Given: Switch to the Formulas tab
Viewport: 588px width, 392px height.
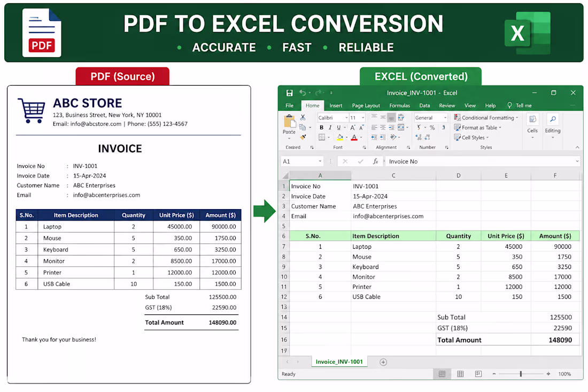Looking at the screenshot, I should click(x=400, y=105).
